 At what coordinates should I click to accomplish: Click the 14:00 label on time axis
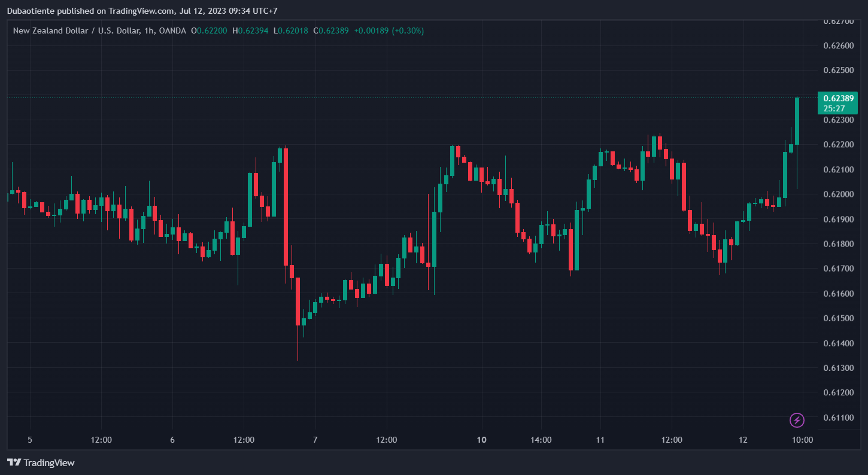[541, 440]
